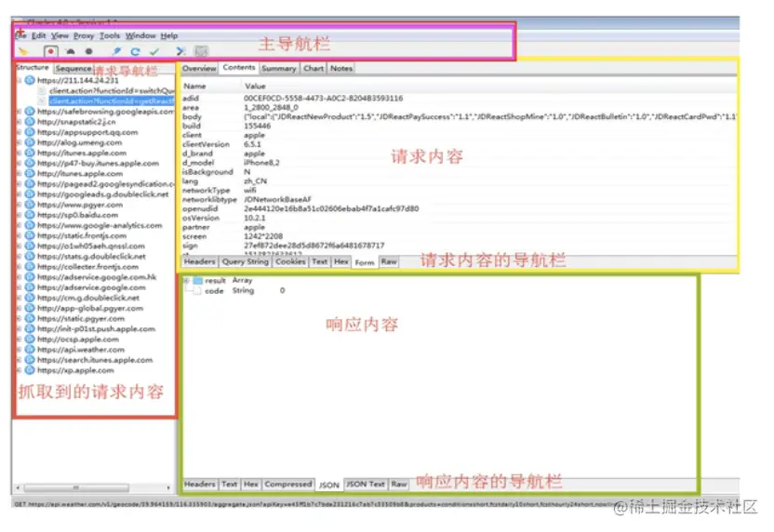Open the Proxy menu
The image size is (774, 532).
84,35
